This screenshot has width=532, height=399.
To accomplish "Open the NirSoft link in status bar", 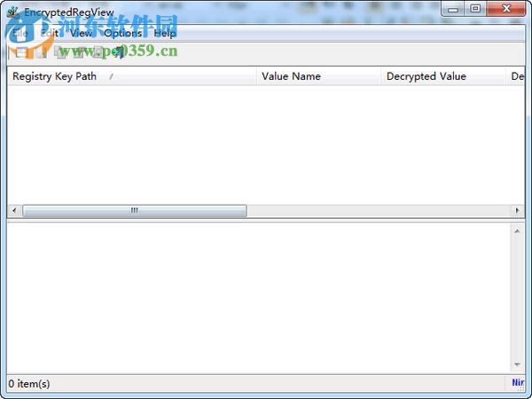I will coord(518,383).
